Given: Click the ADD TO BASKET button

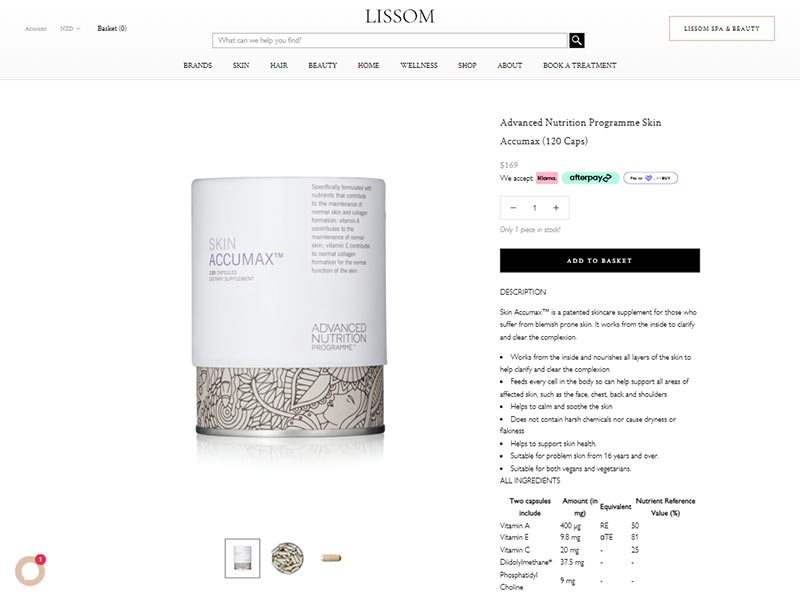Looking at the screenshot, I should (599, 260).
